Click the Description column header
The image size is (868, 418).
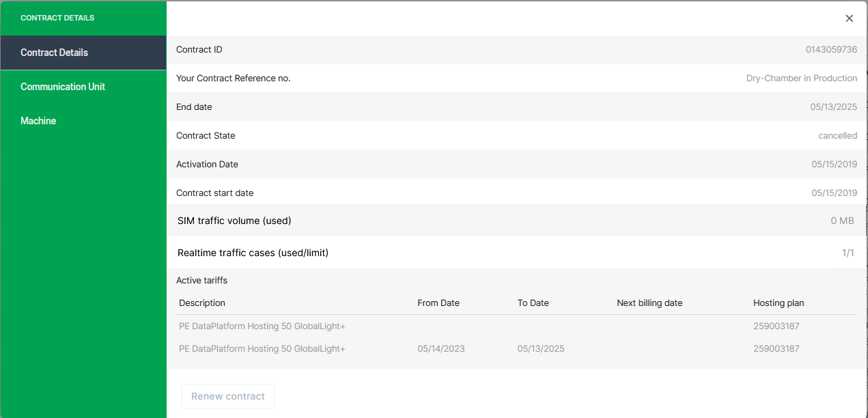tap(202, 303)
